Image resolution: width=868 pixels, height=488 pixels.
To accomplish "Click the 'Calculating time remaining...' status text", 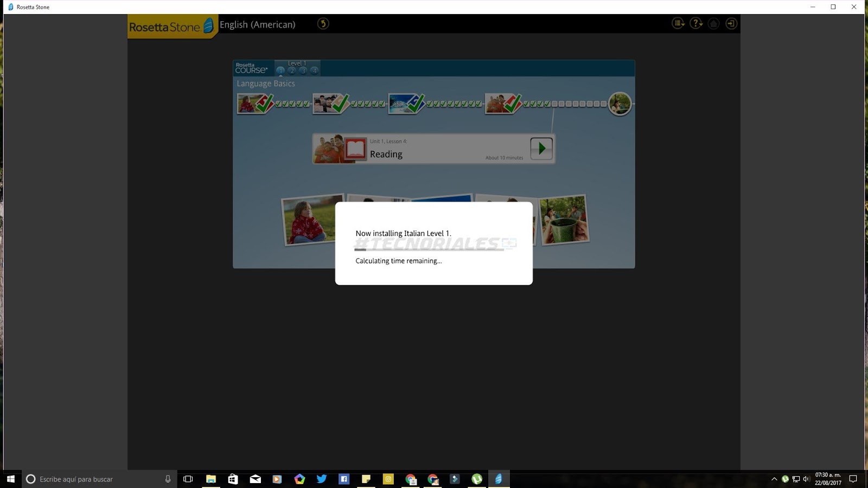I will (399, 261).
